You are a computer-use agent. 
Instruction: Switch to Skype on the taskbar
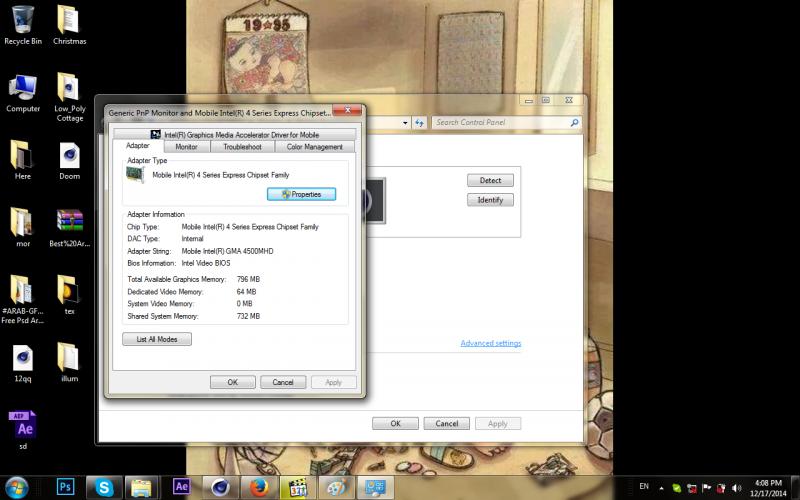point(104,487)
